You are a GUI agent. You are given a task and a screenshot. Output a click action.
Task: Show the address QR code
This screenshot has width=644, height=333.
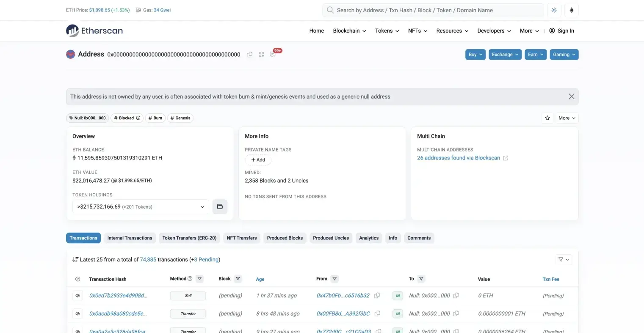pyautogui.click(x=262, y=55)
